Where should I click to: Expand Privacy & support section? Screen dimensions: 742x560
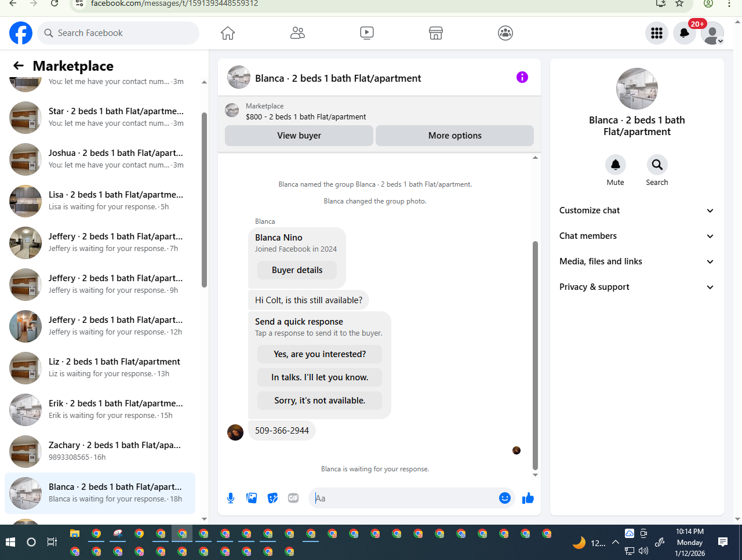(x=636, y=287)
